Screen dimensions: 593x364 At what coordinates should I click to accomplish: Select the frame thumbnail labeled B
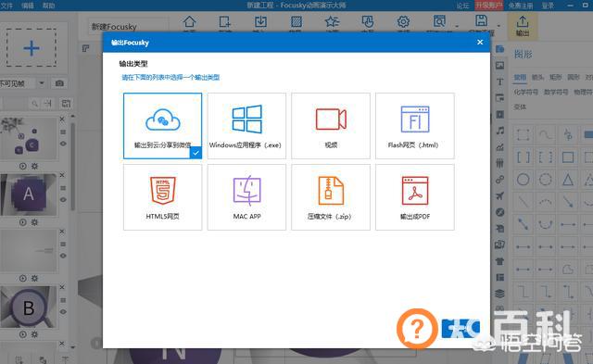tap(29, 307)
